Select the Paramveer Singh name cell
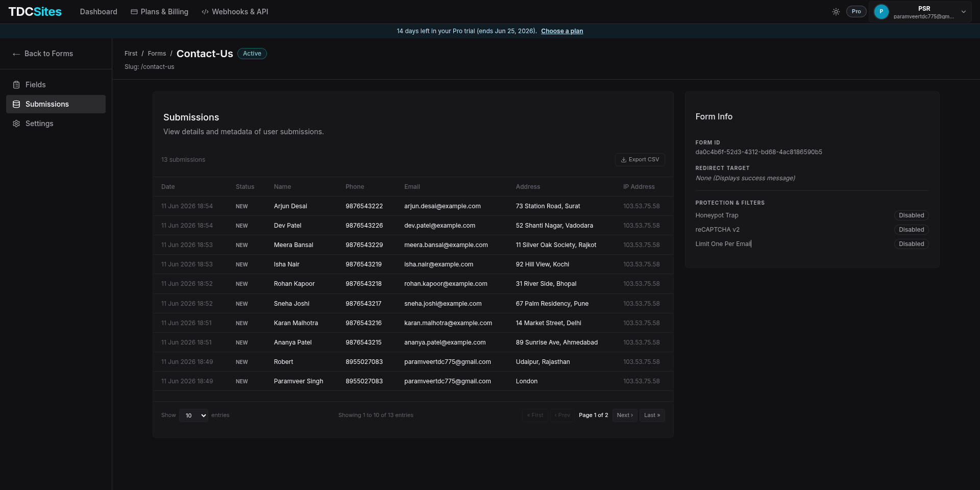Image resolution: width=980 pixels, height=490 pixels. (298, 381)
